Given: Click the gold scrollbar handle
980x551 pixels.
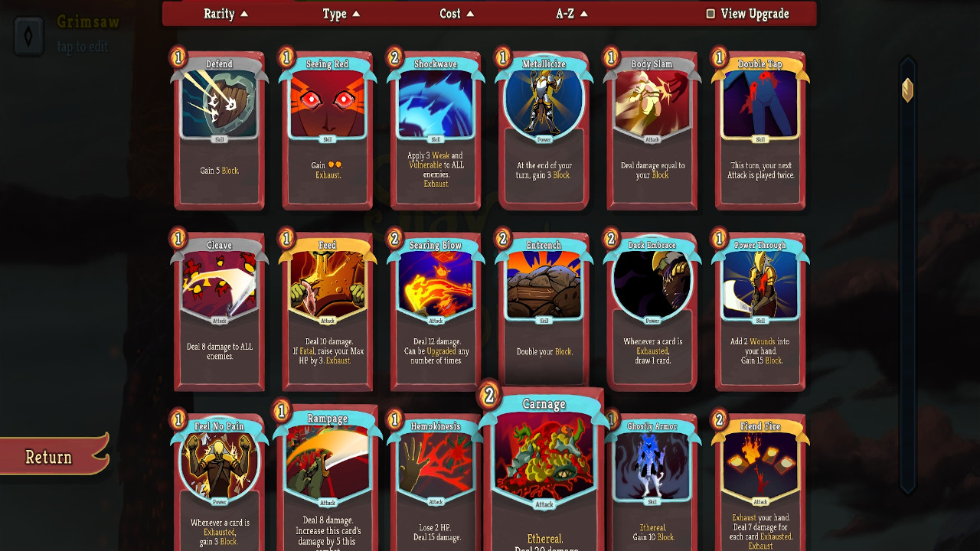Looking at the screenshot, I should click(x=907, y=90).
